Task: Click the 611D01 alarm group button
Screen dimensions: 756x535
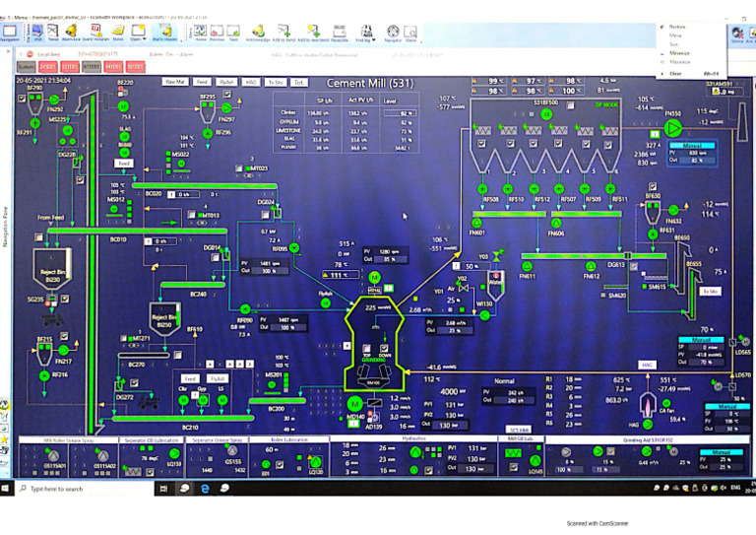Action: click(x=92, y=66)
